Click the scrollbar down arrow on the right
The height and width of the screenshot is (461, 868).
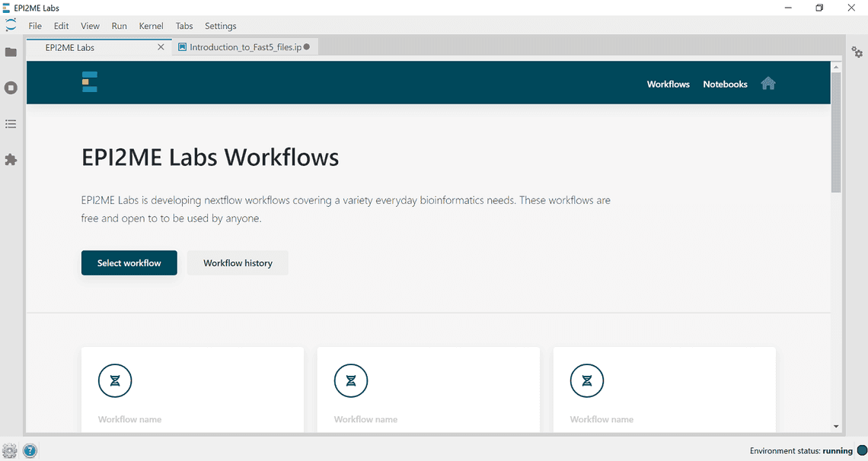pos(838,426)
